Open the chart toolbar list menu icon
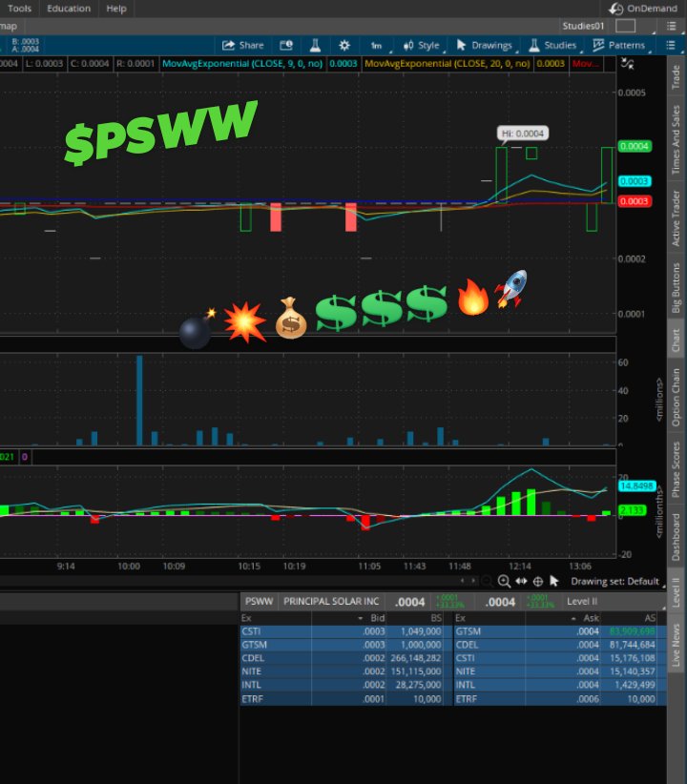Image resolution: width=687 pixels, height=784 pixels. [671, 46]
